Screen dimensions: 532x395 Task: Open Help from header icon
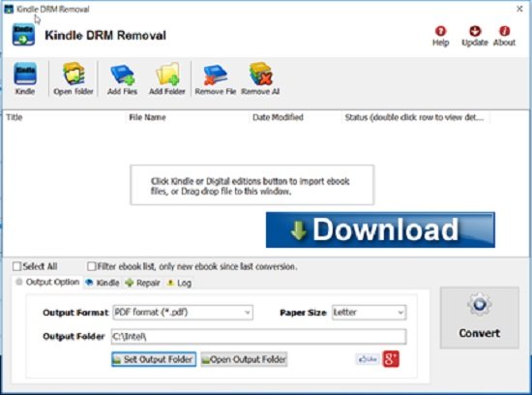(440, 36)
